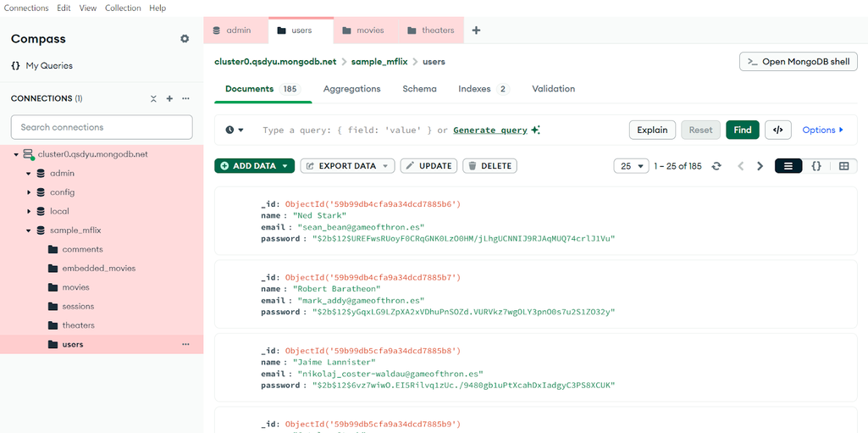
Task: Collapse all connections icon
Action: pos(153,98)
